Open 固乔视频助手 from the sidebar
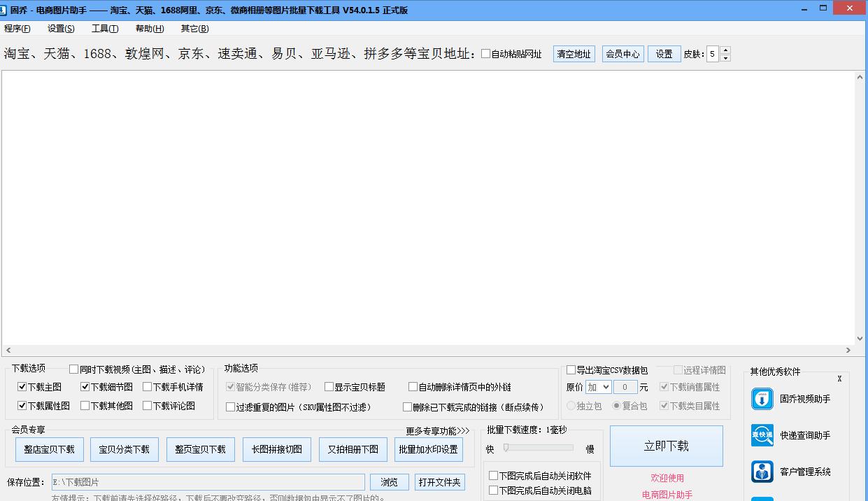 797,399
